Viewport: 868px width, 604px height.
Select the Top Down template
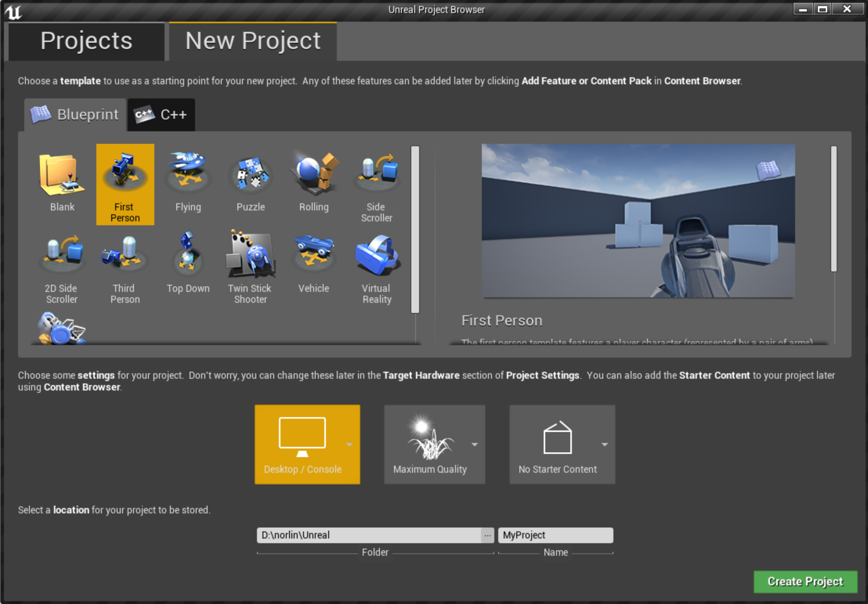coord(188,266)
